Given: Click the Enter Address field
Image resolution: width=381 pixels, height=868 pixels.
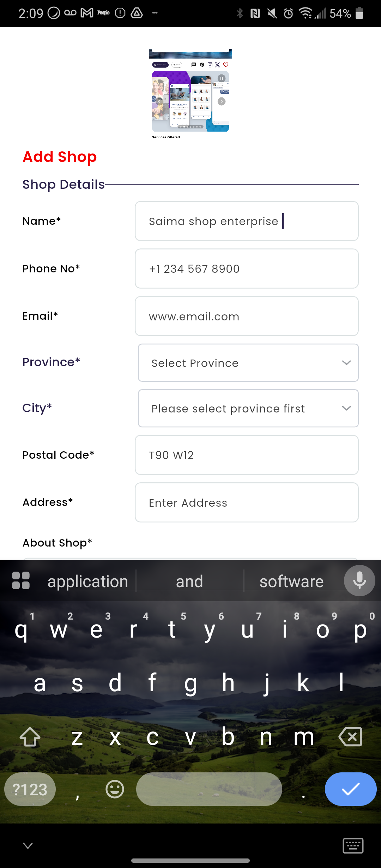Looking at the screenshot, I should [x=247, y=502].
